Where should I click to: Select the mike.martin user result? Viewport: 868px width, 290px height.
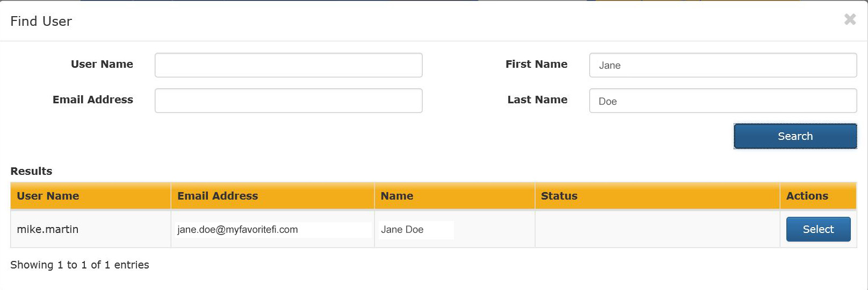[818, 229]
